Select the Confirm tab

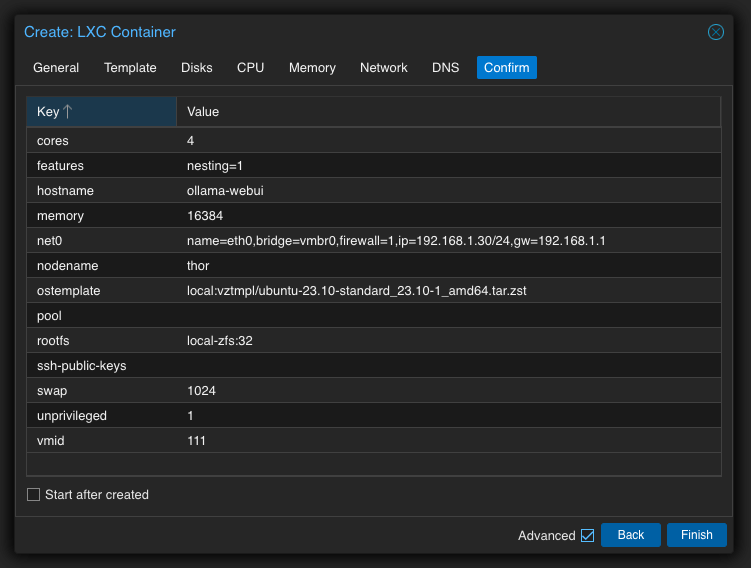[x=507, y=68]
